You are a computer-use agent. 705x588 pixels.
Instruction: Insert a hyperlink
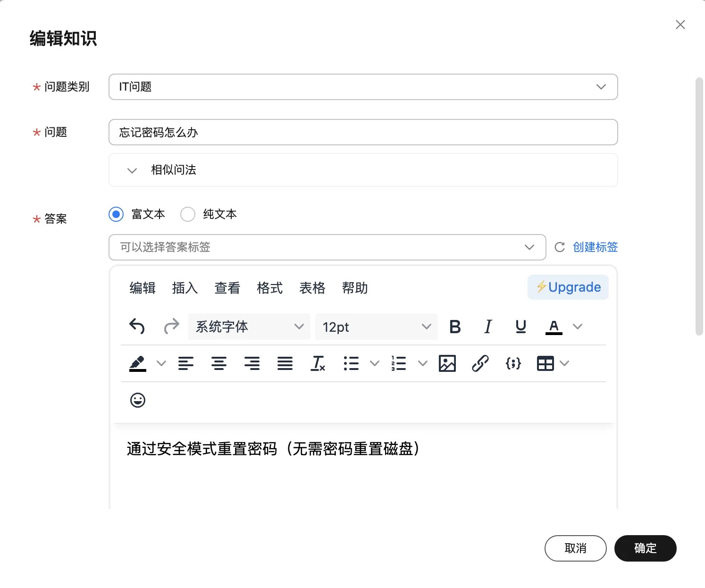(x=480, y=363)
